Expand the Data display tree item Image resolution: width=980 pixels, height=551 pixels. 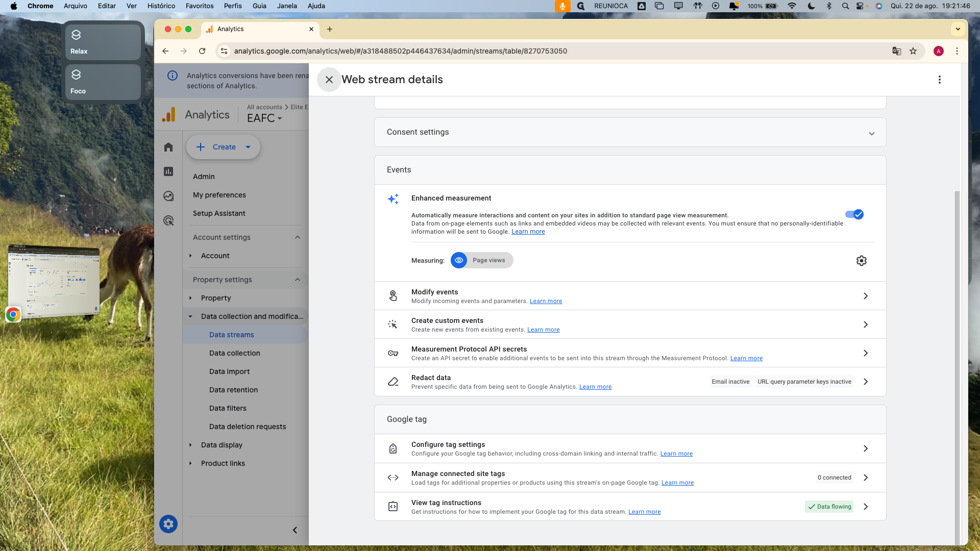tap(190, 445)
